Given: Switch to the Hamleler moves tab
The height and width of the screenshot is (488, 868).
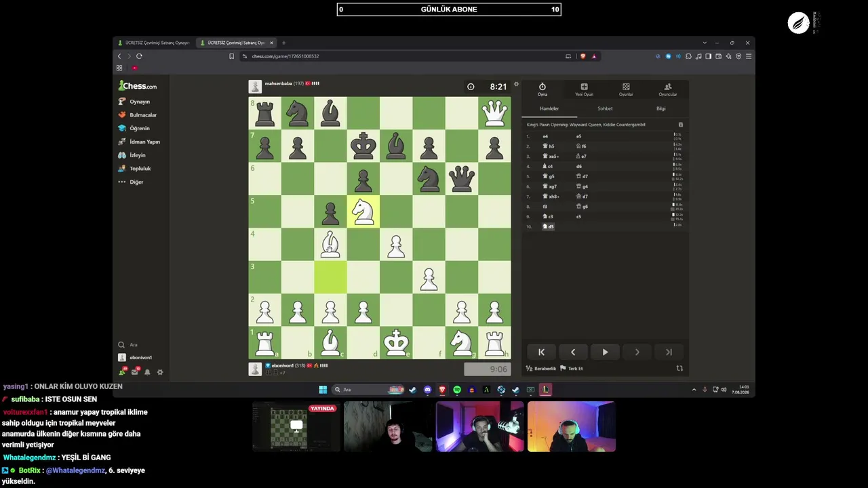Looking at the screenshot, I should (549, 108).
